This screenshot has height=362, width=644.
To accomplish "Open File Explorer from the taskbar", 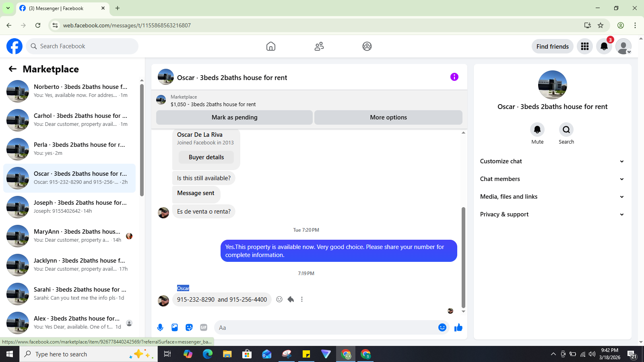I will [x=227, y=354].
